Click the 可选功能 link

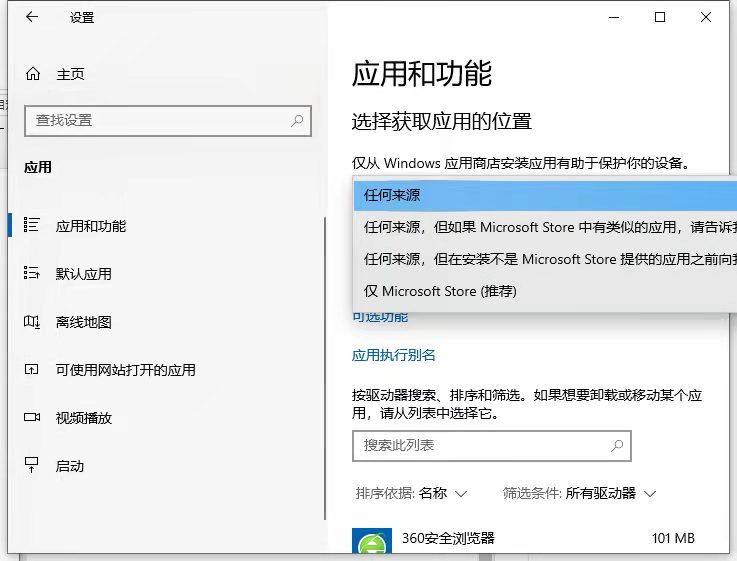point(380,317)
